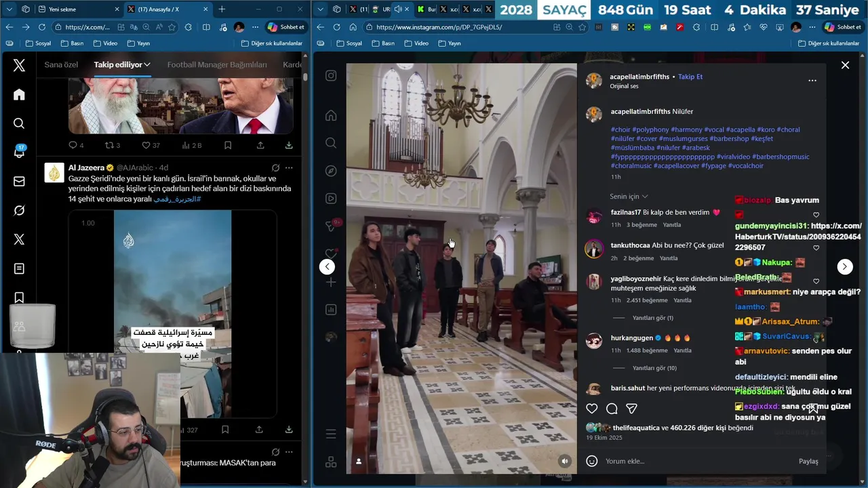
Task: Open post options three dots on Instagram
Action: [812, 80]
